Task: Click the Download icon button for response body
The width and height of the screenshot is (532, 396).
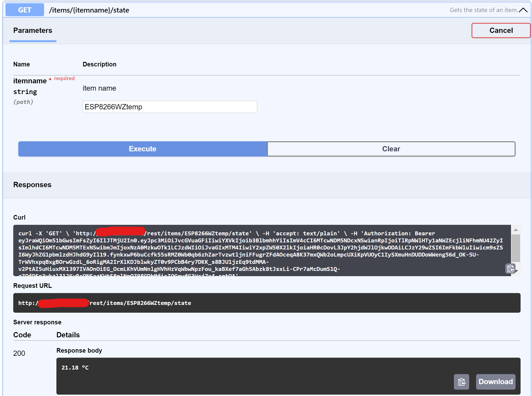Action: click(x=495, y=382)
